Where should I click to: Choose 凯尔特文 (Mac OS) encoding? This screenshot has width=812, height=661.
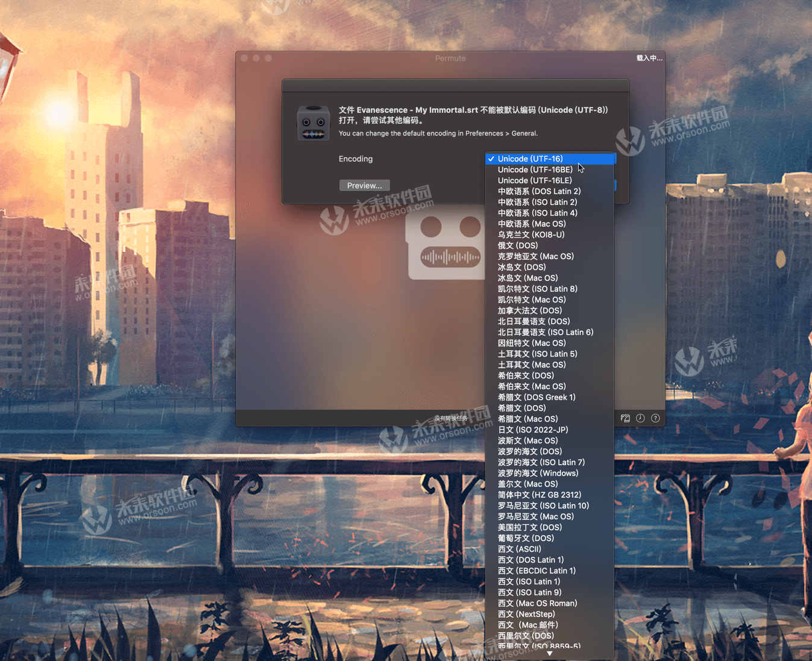pos(550,300)
